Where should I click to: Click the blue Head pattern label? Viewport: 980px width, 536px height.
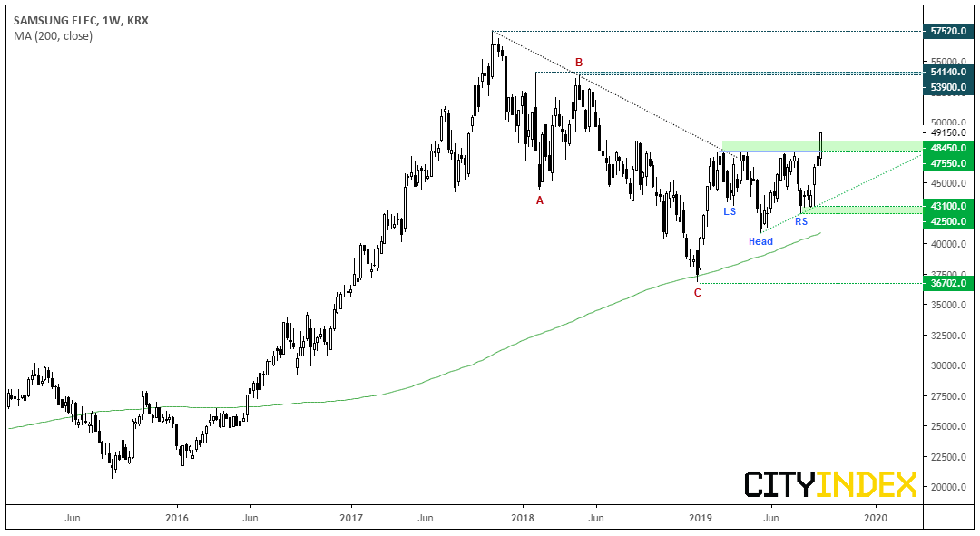click(x=760, y=242)
